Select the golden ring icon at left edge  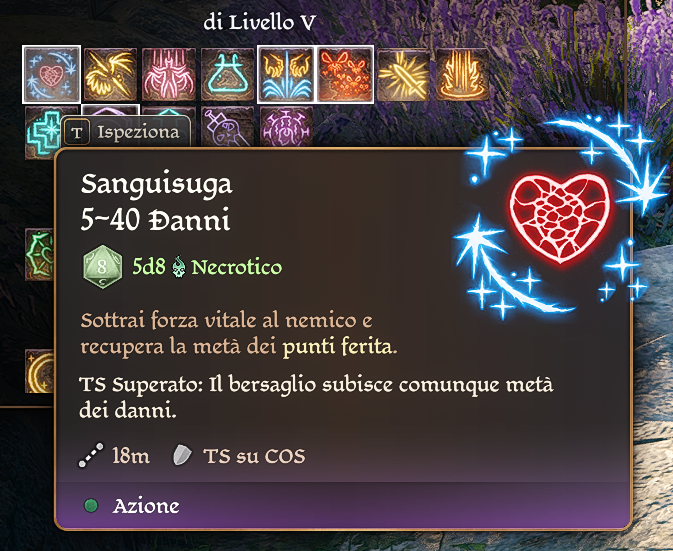39,371
